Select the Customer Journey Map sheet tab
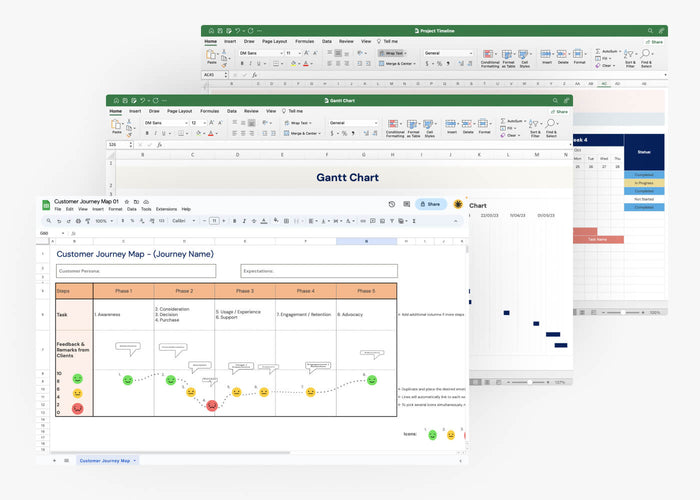Image resolution: width=700 pixels, height=500 pixels. (106, 460)
